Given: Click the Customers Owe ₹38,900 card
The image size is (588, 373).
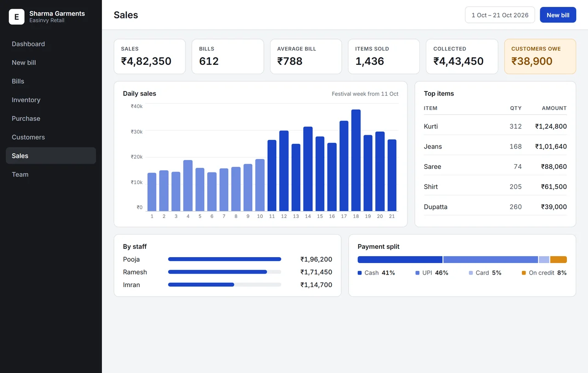Looking at the screenshot, I should 540,56.
